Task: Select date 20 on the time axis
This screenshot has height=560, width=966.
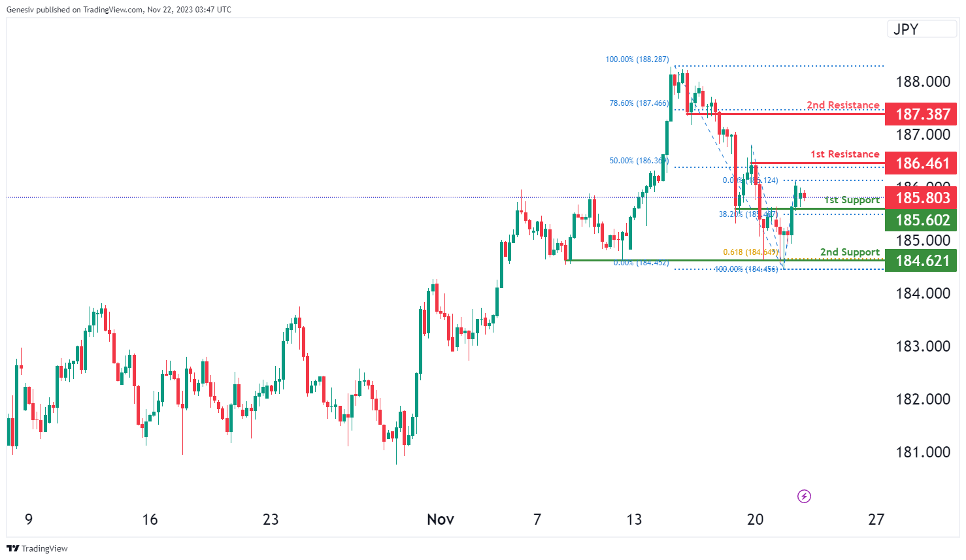Action: click(x=755, y=519)
